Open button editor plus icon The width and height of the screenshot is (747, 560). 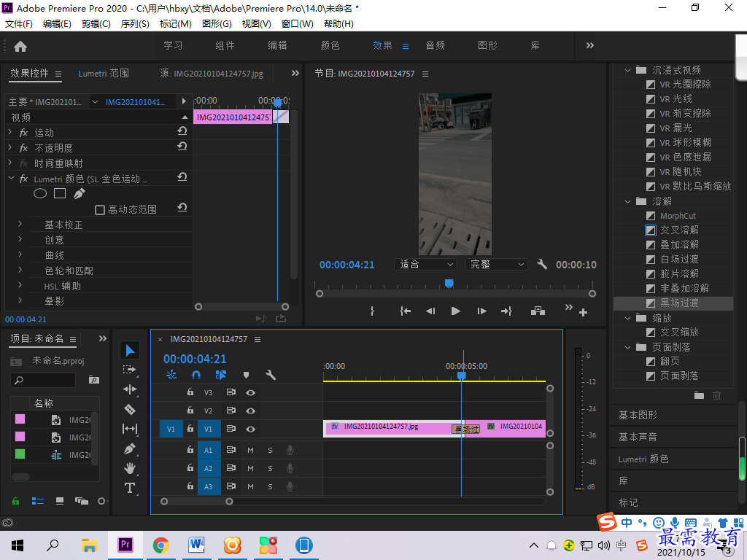click(x=583, y=313)
